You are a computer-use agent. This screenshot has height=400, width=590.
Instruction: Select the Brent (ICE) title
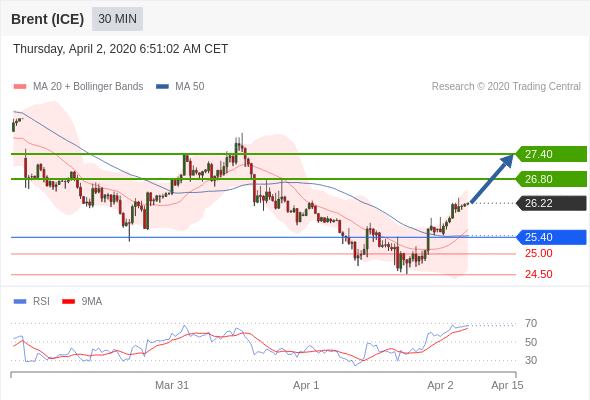(x=47, y=19)
